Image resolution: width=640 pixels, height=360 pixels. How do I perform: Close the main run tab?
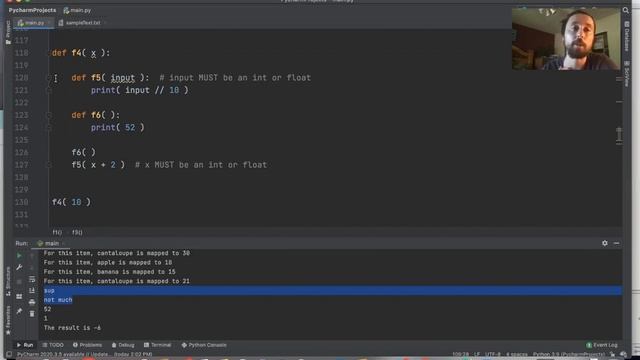coord(64,244)
